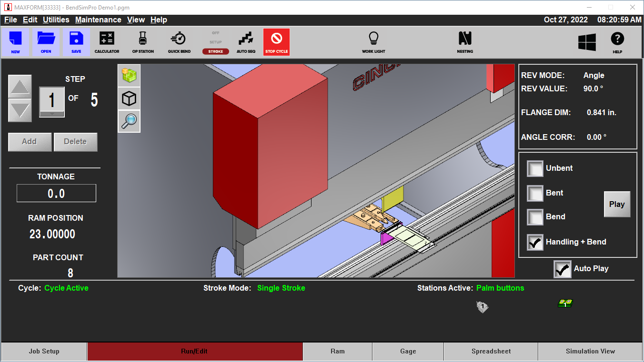Open the Utilities menu
Image resolution: width=644 pixels, height=362 pixels.
[56, 20]
